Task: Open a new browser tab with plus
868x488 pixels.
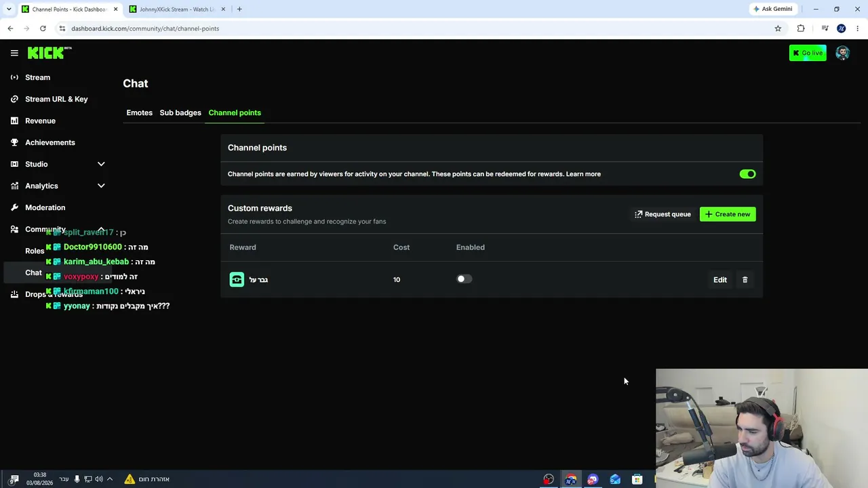Action: [x=239, y=9]
